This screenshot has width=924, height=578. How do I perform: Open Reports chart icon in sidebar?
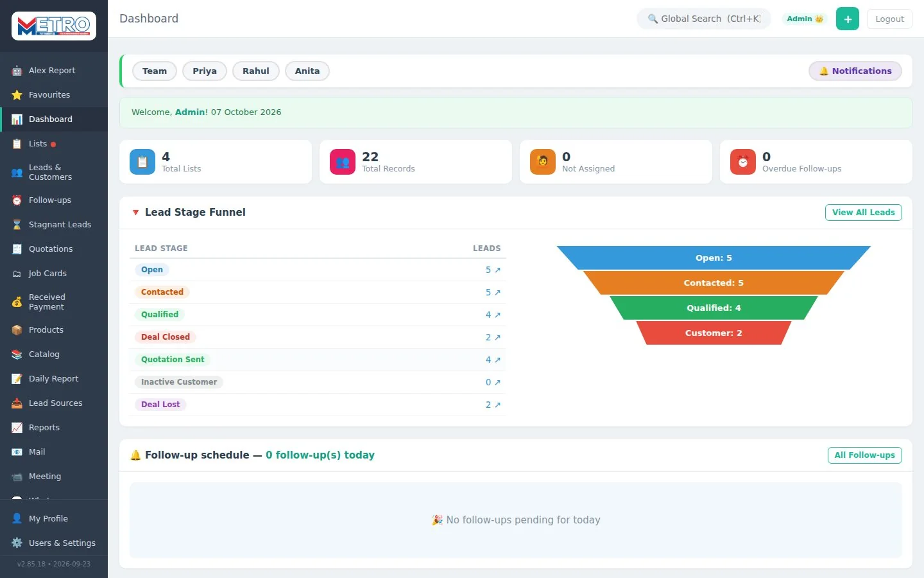pos(17,428)
